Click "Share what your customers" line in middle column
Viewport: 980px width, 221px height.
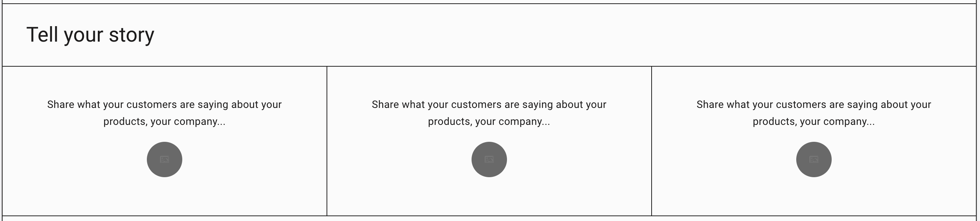coord(489,105)
